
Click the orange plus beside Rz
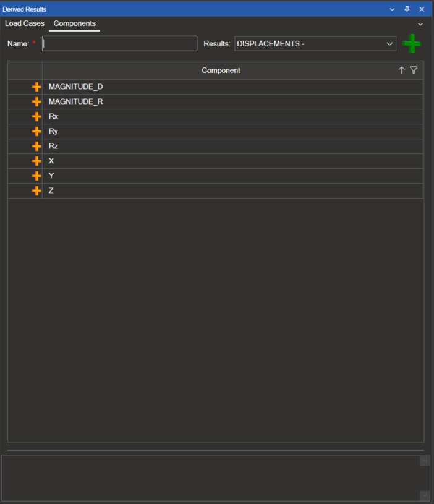36,147
